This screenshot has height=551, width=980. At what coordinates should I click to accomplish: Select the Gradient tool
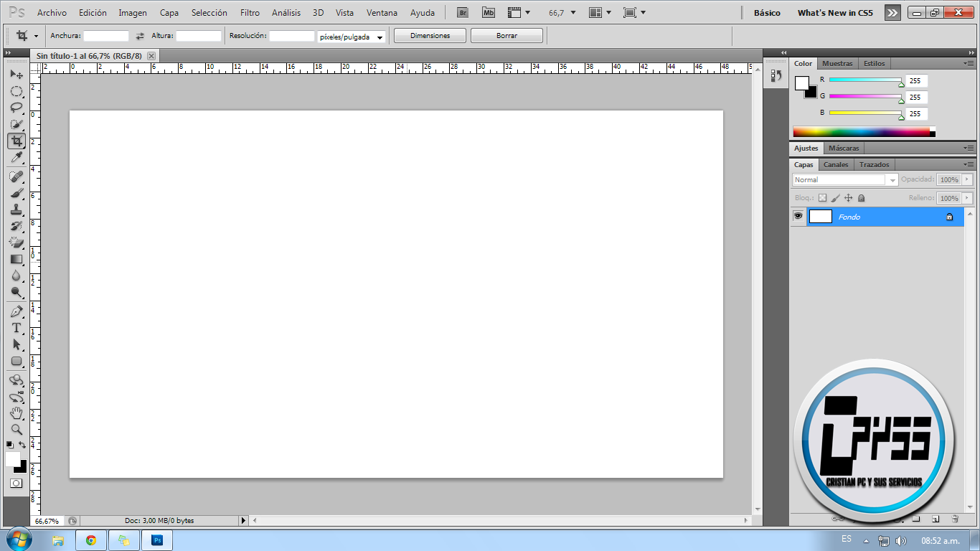coord(16,259)
